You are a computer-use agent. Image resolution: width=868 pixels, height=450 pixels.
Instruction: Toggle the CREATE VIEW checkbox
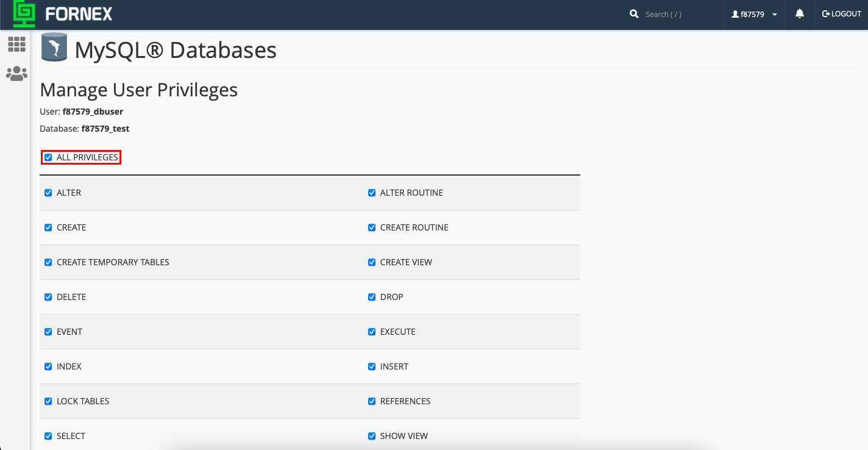click(x=372, y=262)
